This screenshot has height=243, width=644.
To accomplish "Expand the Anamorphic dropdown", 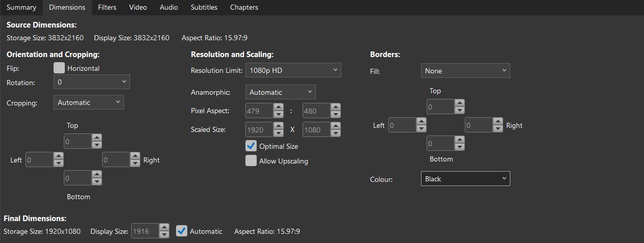I will [x=280, y=92].
